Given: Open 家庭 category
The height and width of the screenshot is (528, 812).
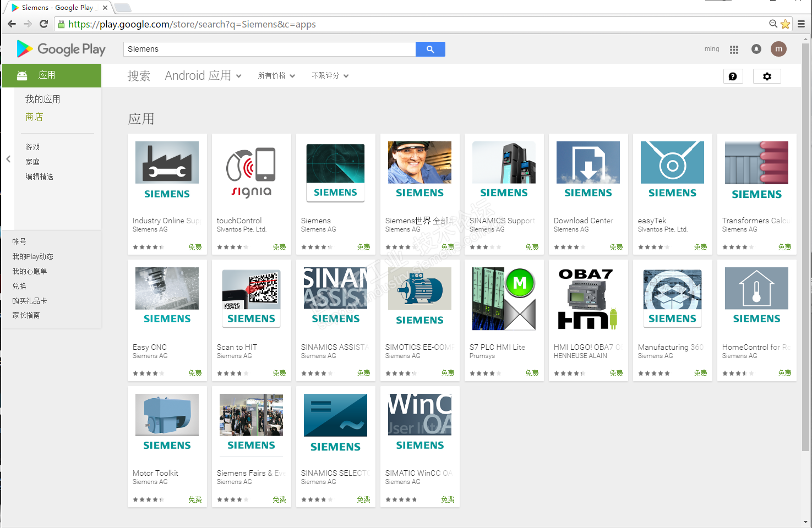Looking at the screenshot, I should (32, 162).
